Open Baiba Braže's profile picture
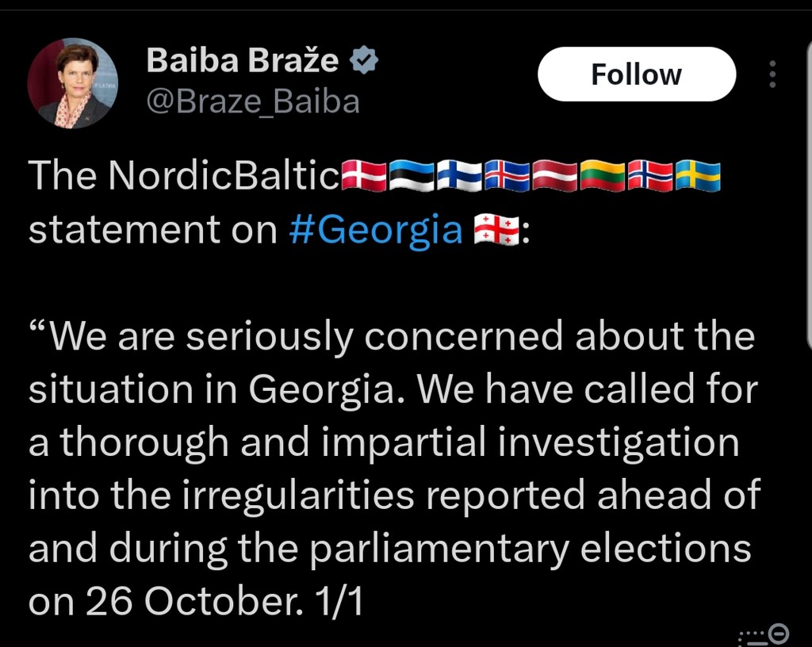Image resolution: width=812 pixels, height=647 pixels. coord(73,83)
